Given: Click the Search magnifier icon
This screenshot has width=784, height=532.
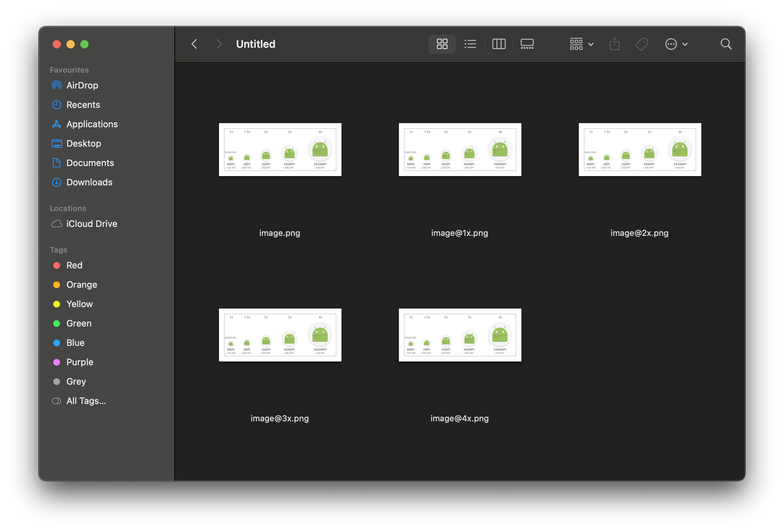Looking at the screenshot, I should (726, 44).
